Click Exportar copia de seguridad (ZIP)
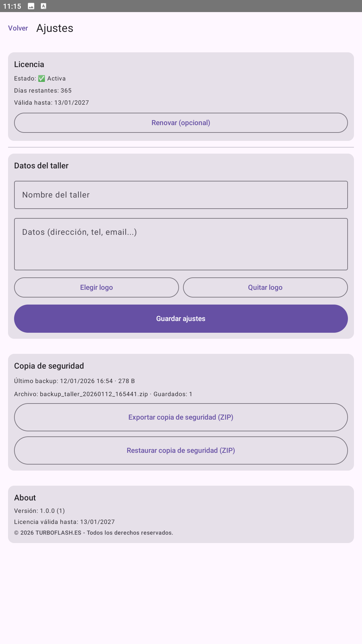 [181, 417]
